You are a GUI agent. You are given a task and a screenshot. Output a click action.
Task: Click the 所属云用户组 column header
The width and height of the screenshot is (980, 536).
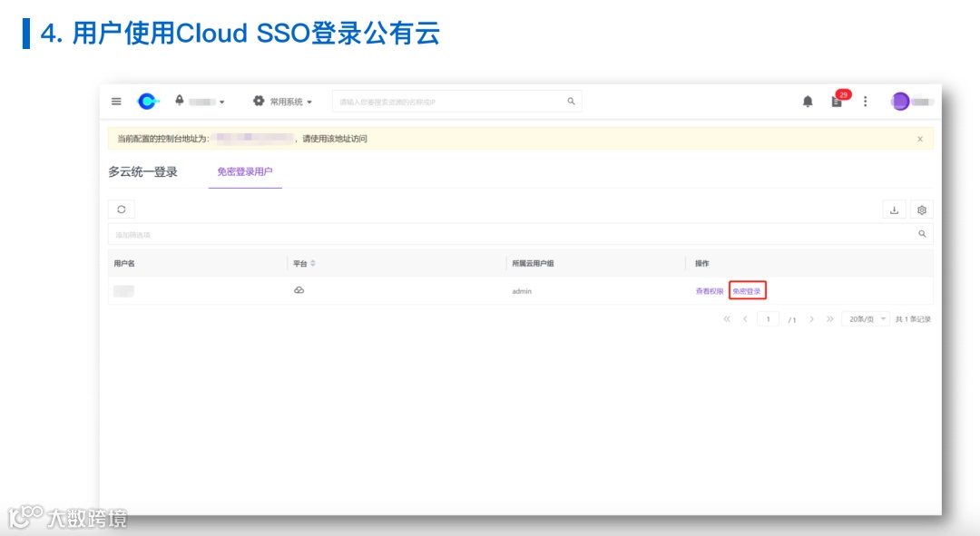pos(533,264)
